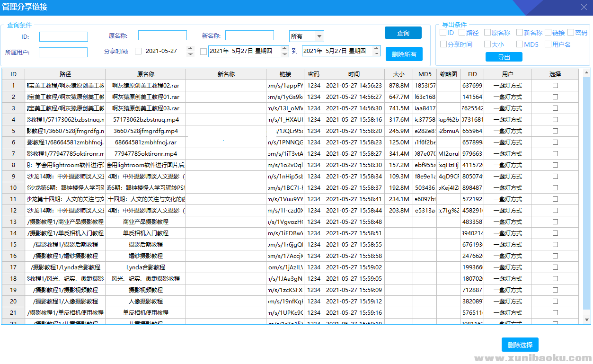
Task: Sort by the 时间 column header
Action: pyautogui.click(x=354, y=74)
